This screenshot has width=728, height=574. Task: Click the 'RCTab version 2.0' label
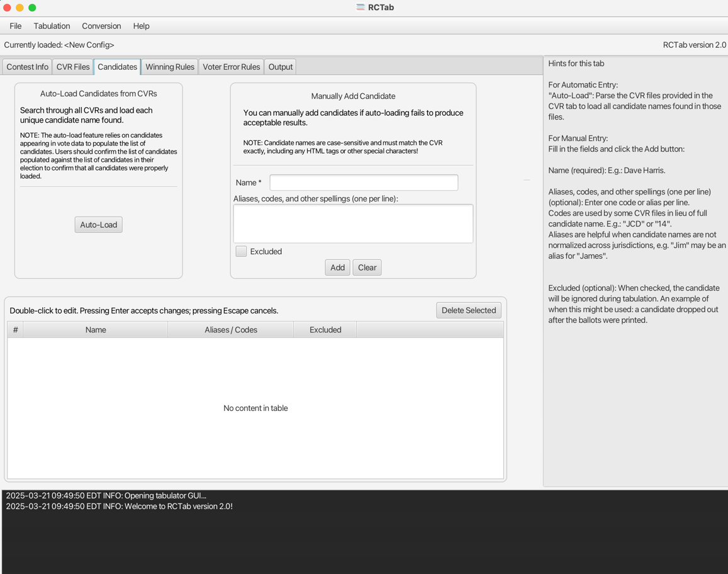694,45
